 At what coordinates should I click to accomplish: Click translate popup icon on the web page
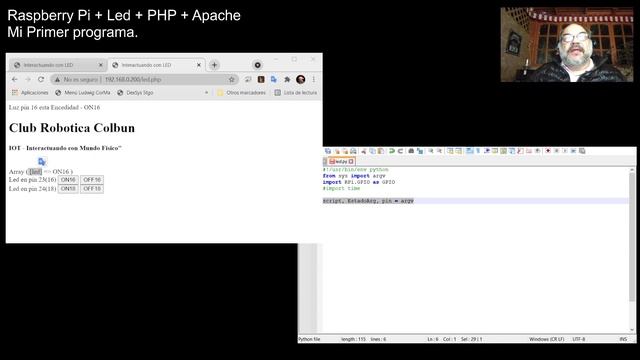pyautogui.click(x=42, y=161)
